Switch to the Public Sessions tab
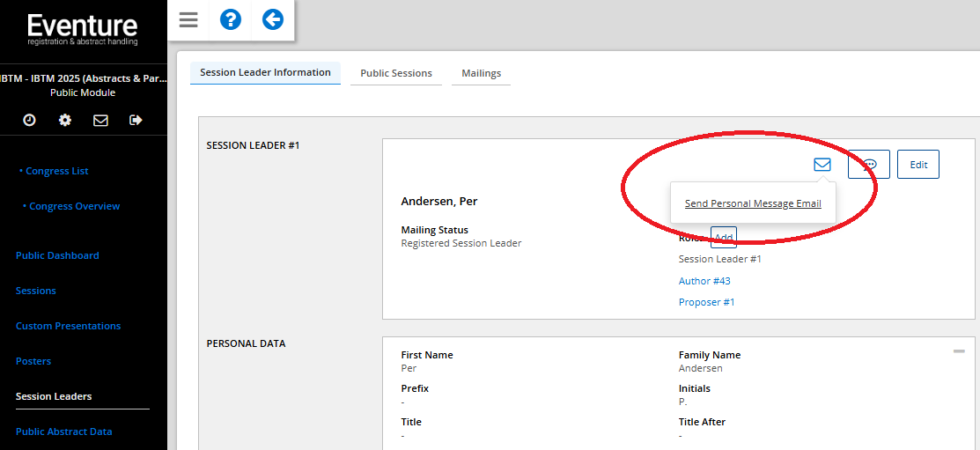Viewport: 980px width, 450px height. pos(396,73)
